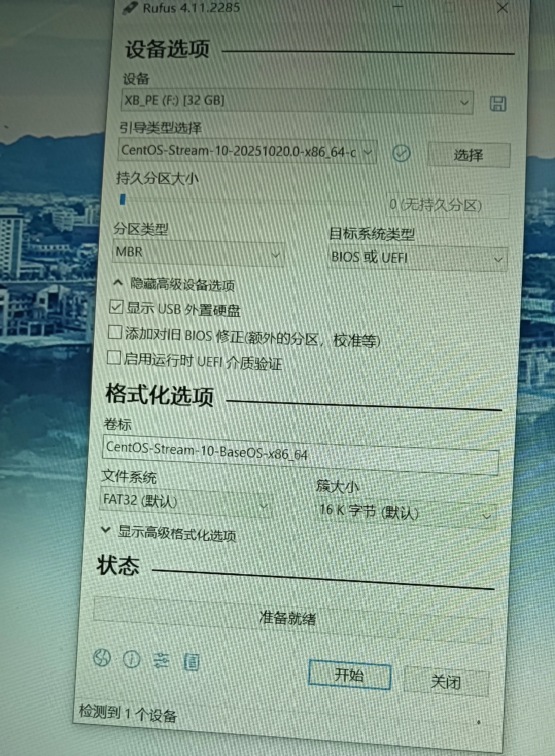
Task: Click the save disk image icon
Action: [x=498, y=104]
